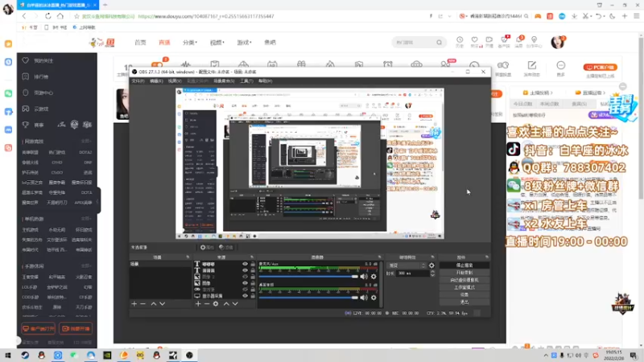This screenshot has height=362, width=644.
Task: Click 发布动态 edit icon on Douyu page
Action: coord(532,65)
